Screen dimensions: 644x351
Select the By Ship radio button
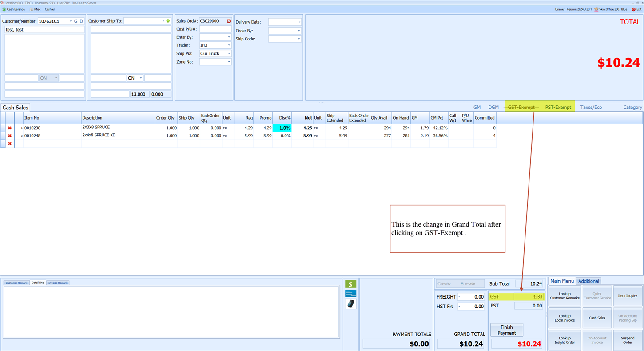coord(440,283)
